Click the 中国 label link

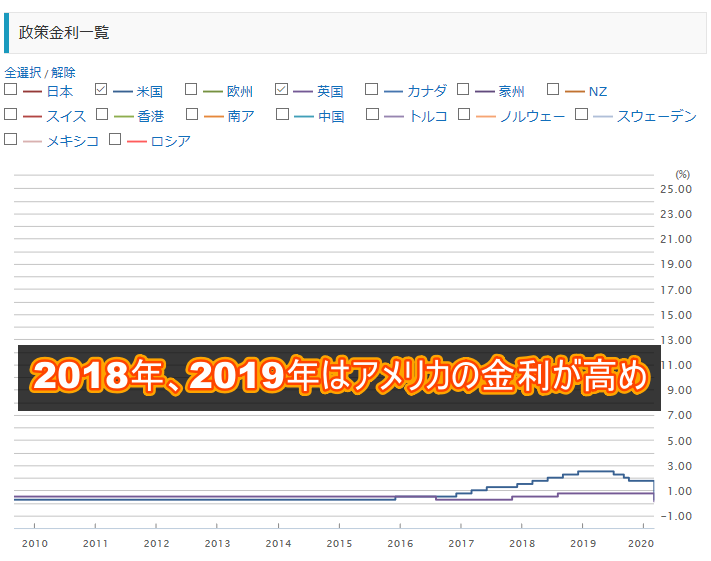coord(331,117)
